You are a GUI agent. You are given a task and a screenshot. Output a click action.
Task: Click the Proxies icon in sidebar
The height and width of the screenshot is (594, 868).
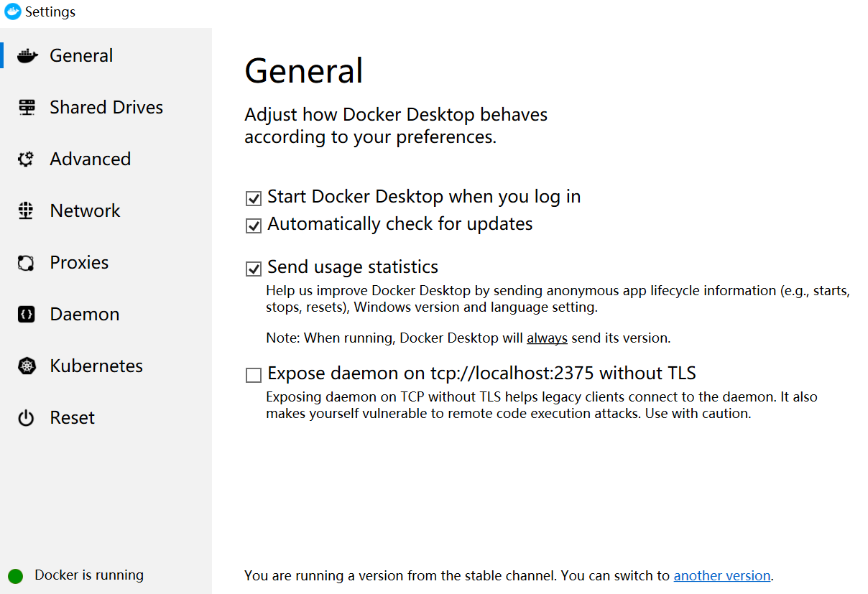point(27,261)
